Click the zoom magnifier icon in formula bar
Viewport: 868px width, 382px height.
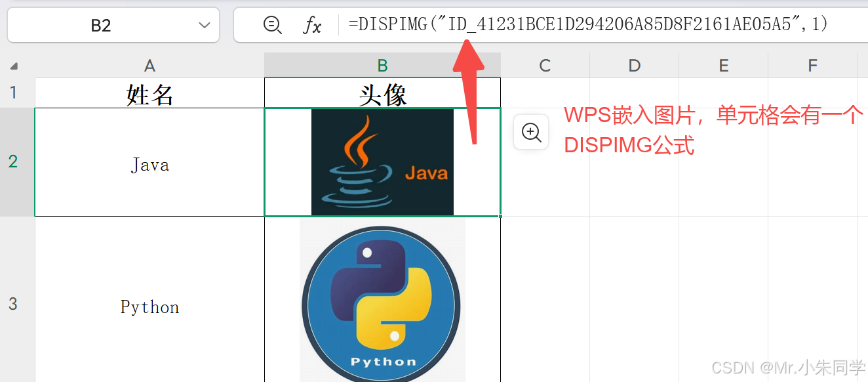[272, 25]
